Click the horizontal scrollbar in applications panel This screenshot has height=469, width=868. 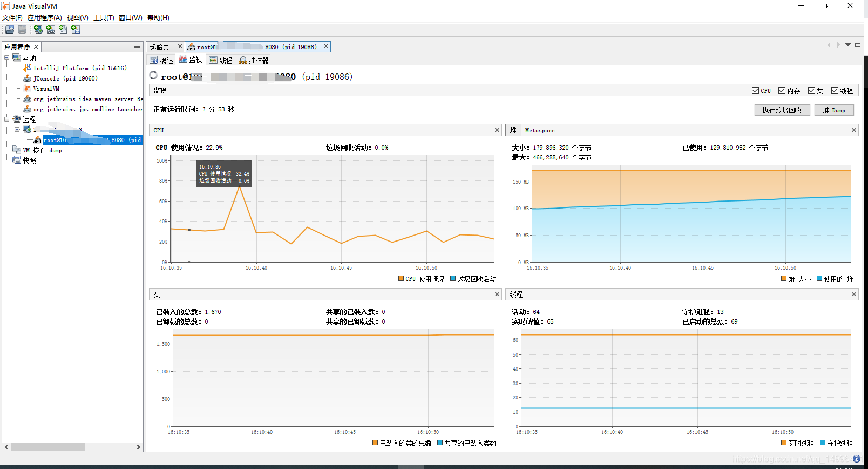(48, 447)
